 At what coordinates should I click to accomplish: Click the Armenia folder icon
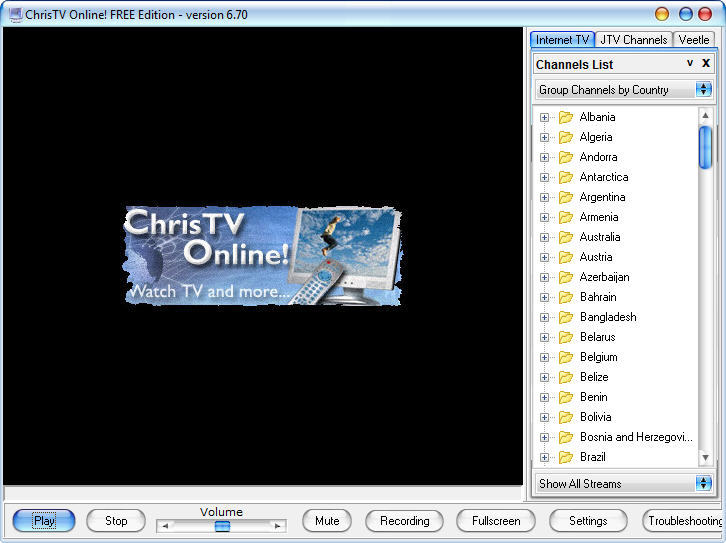(x=565, y=217)
